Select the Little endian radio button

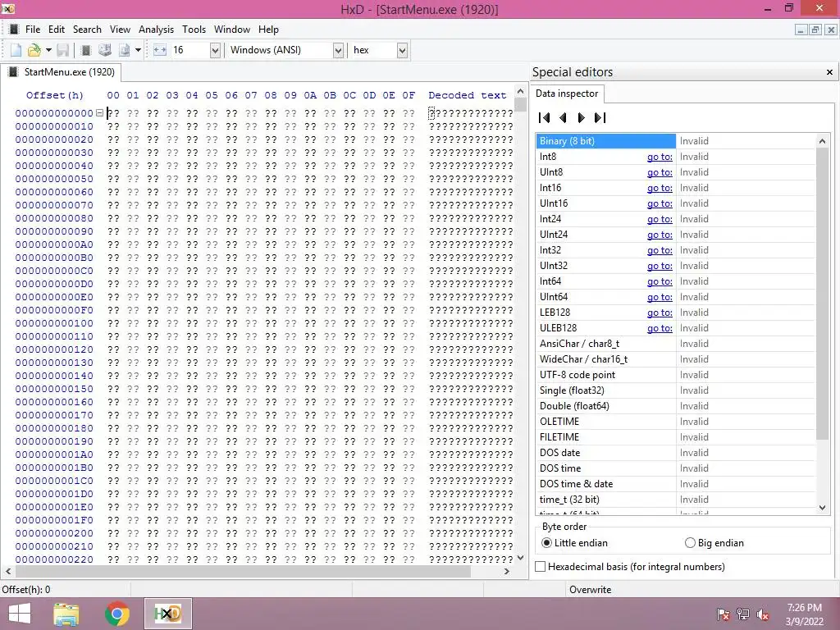[546, 543]
